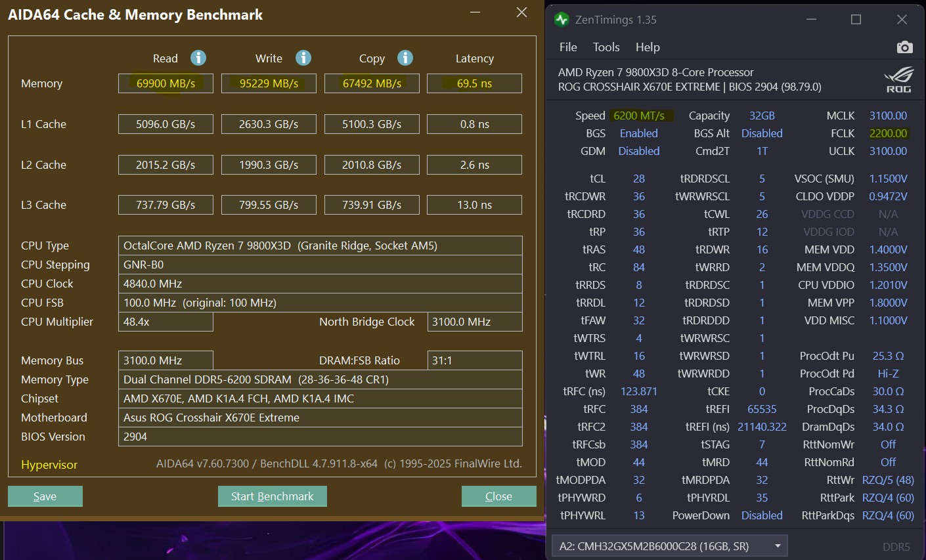926x560 pixels.
Task: Open the File menu in ZenTimings
Action: (568, 47)
